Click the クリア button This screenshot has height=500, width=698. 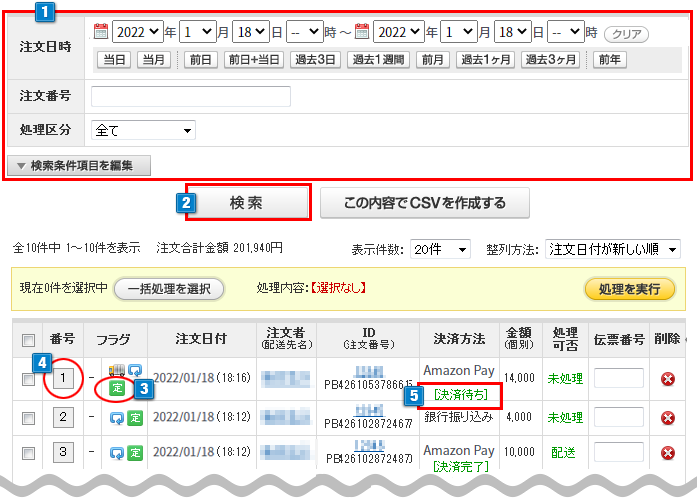[626, 34]
